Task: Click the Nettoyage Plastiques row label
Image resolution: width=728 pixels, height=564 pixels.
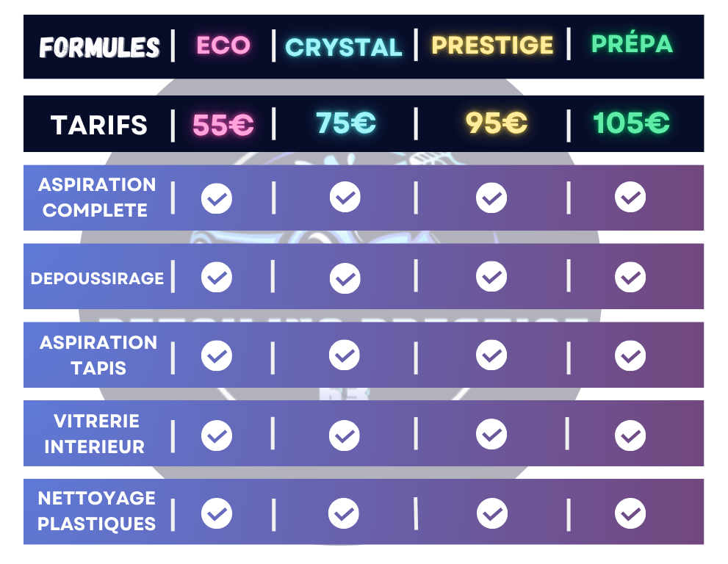Action: [97, 511]
